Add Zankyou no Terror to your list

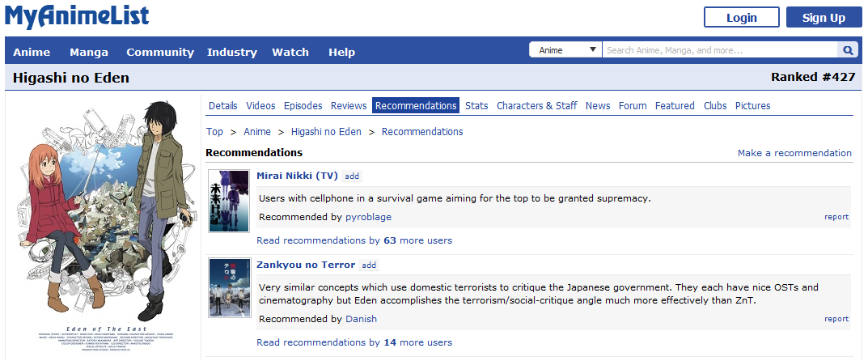tap(369, 265)
